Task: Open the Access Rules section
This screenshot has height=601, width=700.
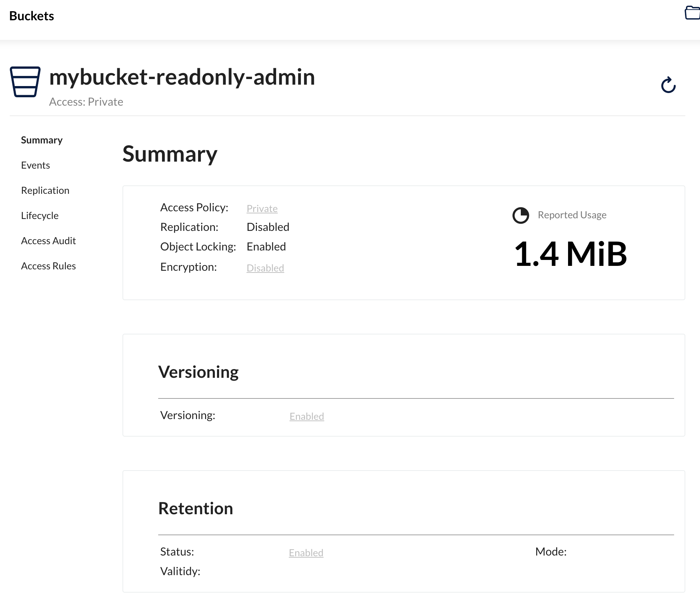Action: 48,266
